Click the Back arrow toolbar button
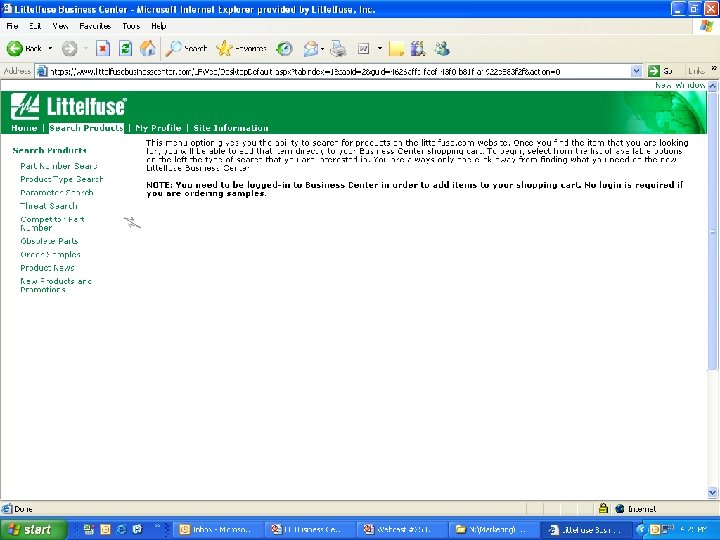The image size is (720, 540). [24, 48]
